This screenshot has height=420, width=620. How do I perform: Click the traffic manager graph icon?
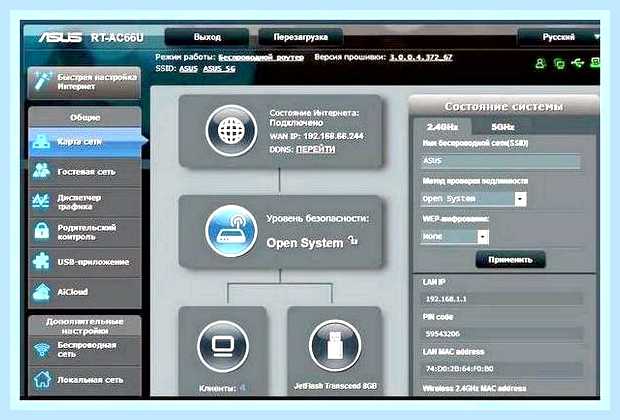pos(41,201)
